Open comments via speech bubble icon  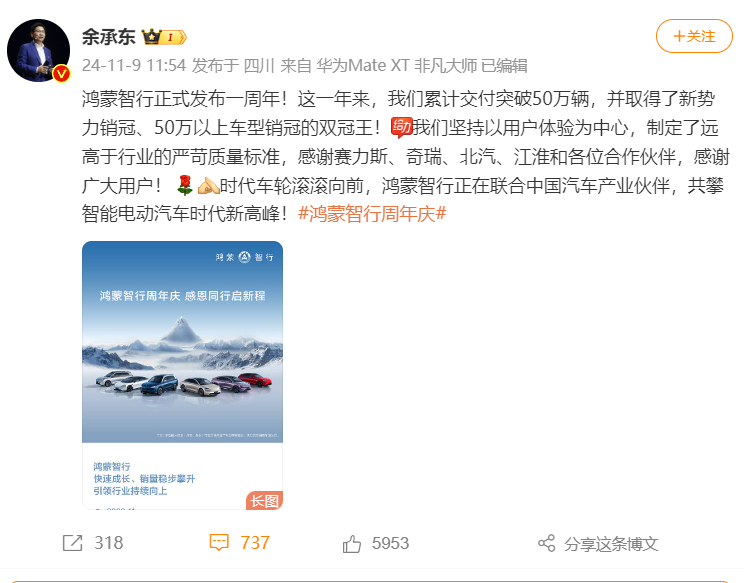tap(219, 543)
